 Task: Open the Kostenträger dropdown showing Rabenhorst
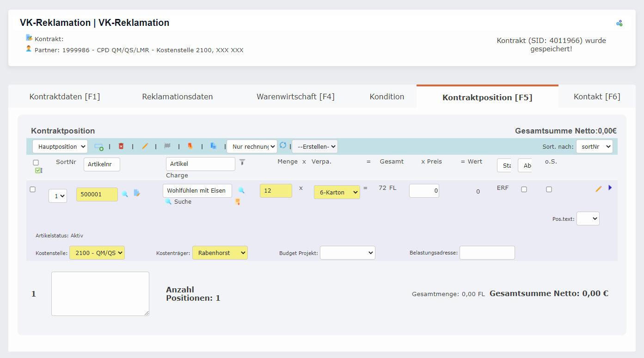[220, 253]
